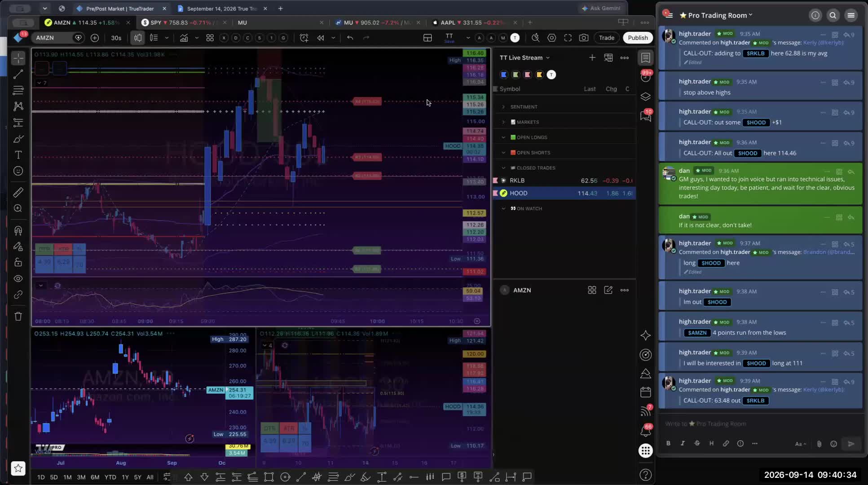Open the chats panel with 10 badge
This screenshot has height=485, width=868.
click(x=646, y=116)
